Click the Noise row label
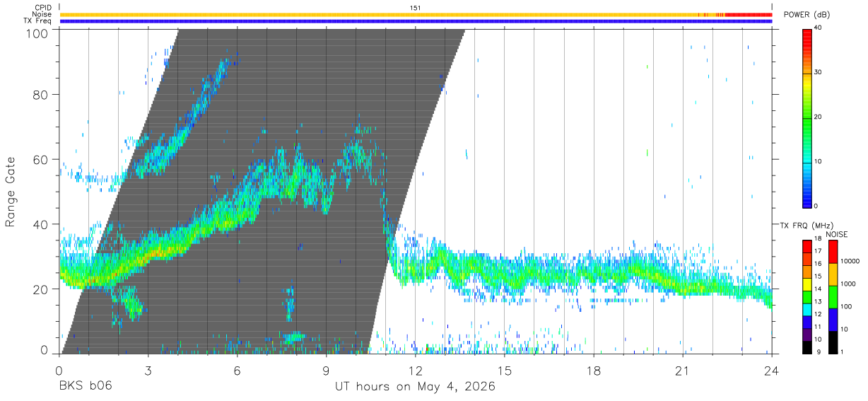 (42, 14)
